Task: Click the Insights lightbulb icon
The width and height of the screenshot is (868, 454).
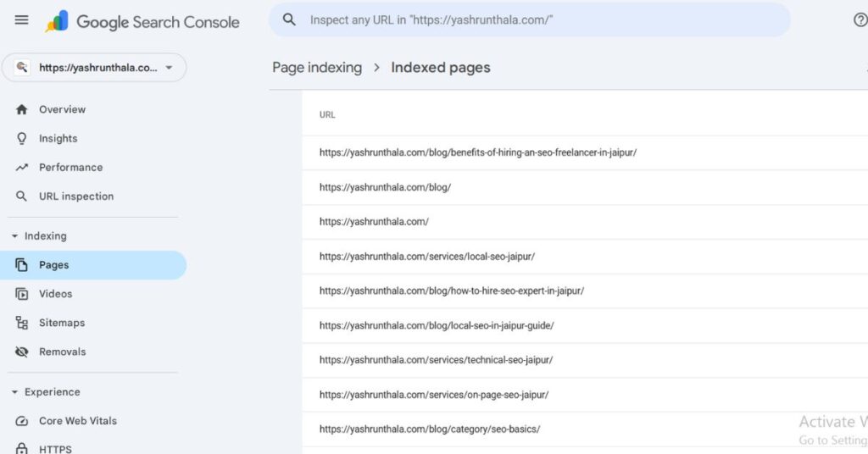Action: 21,138
